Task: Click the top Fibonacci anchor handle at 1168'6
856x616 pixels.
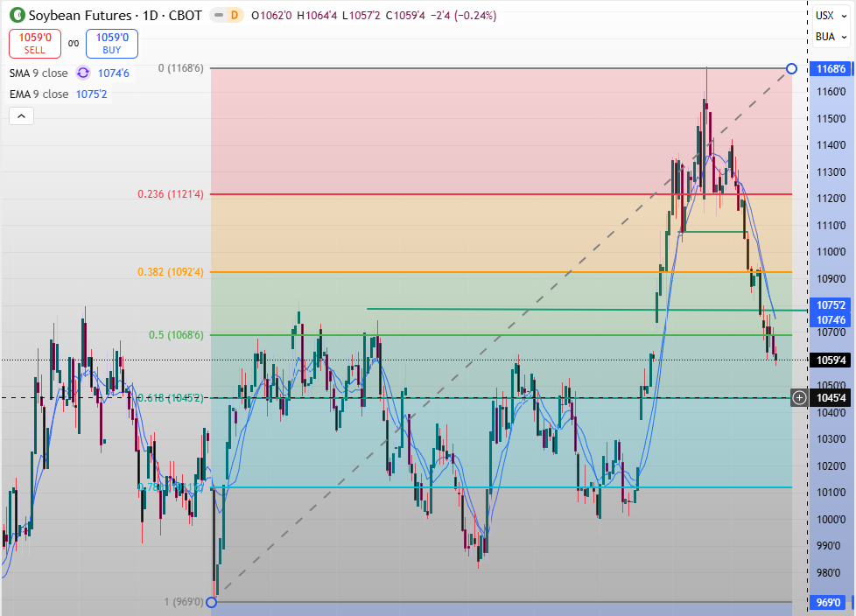Action: [x=791, y=68]
